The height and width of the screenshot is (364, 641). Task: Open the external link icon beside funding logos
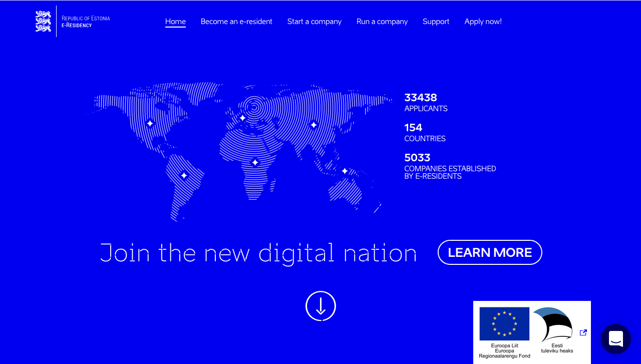pos(583,332)
